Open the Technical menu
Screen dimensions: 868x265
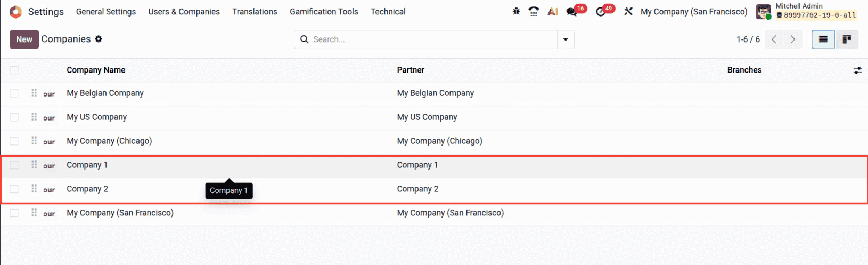pyautogui.click(x=388, y=12)
